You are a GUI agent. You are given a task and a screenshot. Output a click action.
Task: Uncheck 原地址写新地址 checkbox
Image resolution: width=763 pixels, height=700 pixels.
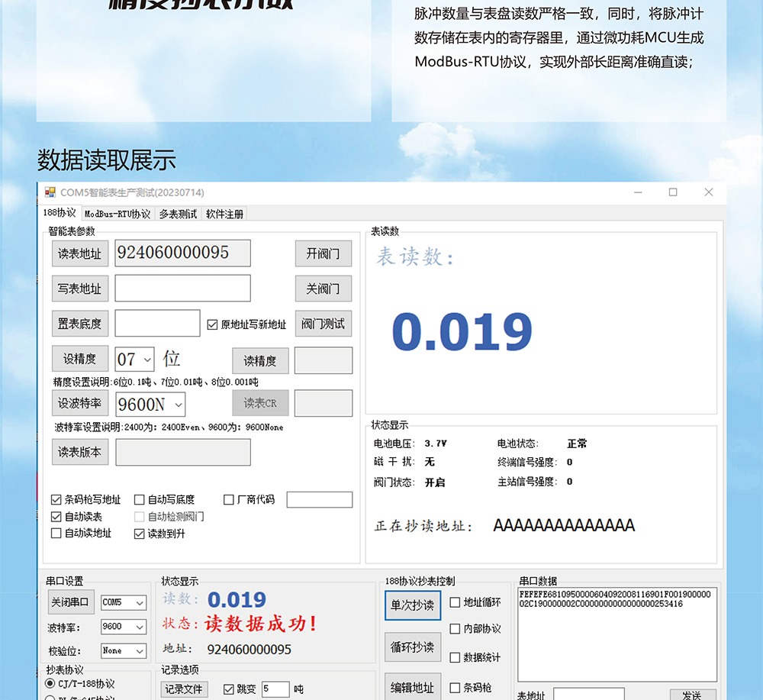(212, 324)
